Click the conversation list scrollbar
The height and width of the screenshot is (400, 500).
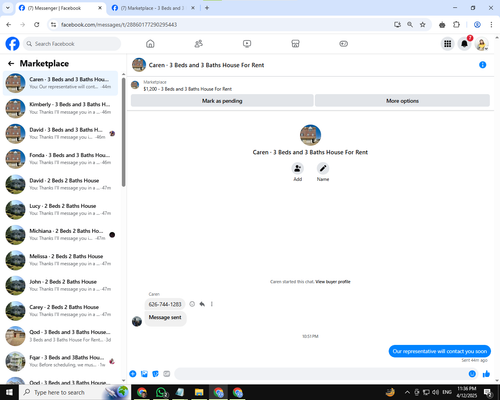pyautogui.click(x=124, y=132)
